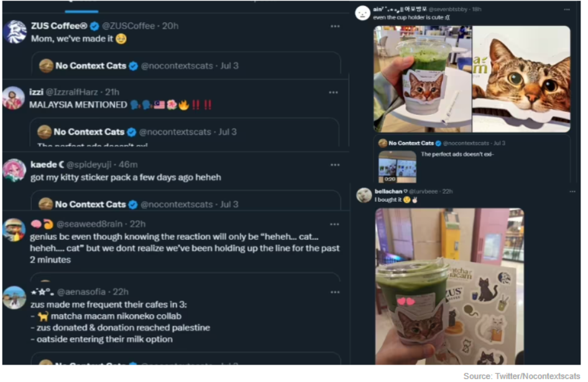
Task: Click kaede's profile avatar
Action: click(x=14, y=170)
